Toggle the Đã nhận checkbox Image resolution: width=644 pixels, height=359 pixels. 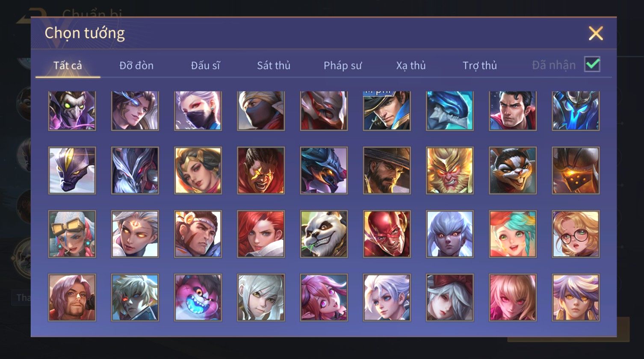592,65
